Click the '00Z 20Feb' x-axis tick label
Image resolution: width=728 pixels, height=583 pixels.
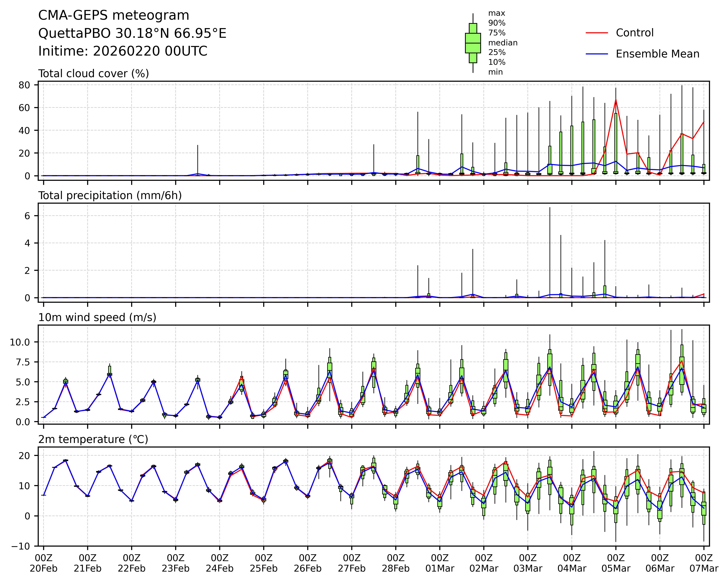44,563
